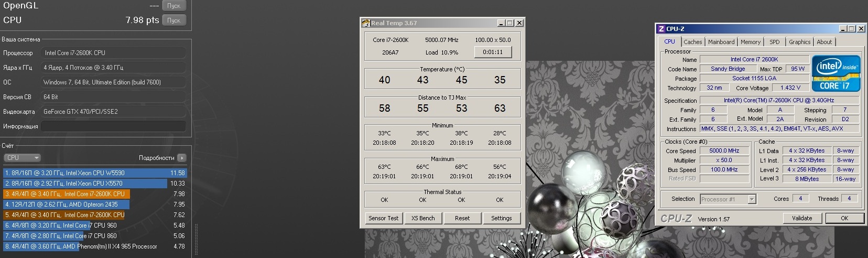This screenshot has width=868, height=258.
Task: Switch to the Memory tab in CPU-Z
Action: point(751,42)
